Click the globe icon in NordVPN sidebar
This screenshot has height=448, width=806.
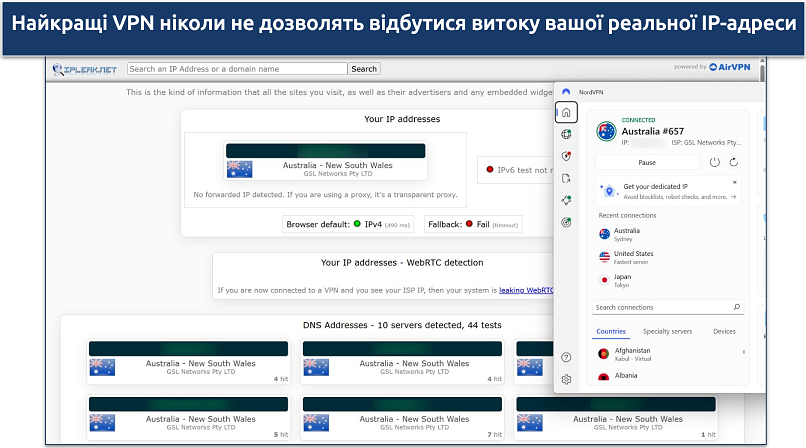[x=566, y=134]
